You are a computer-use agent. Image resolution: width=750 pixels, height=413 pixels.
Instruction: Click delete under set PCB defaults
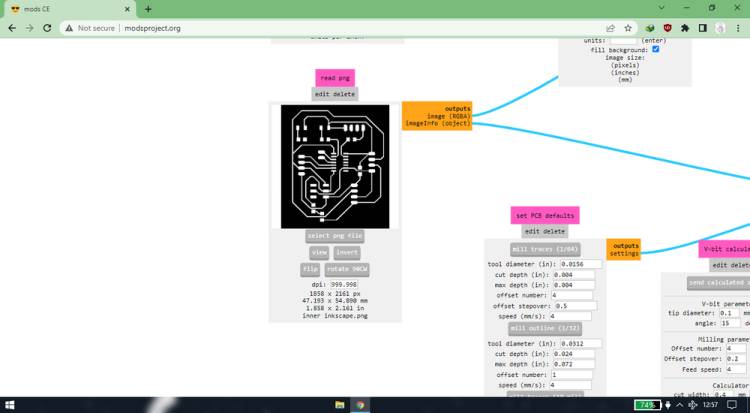554,231
